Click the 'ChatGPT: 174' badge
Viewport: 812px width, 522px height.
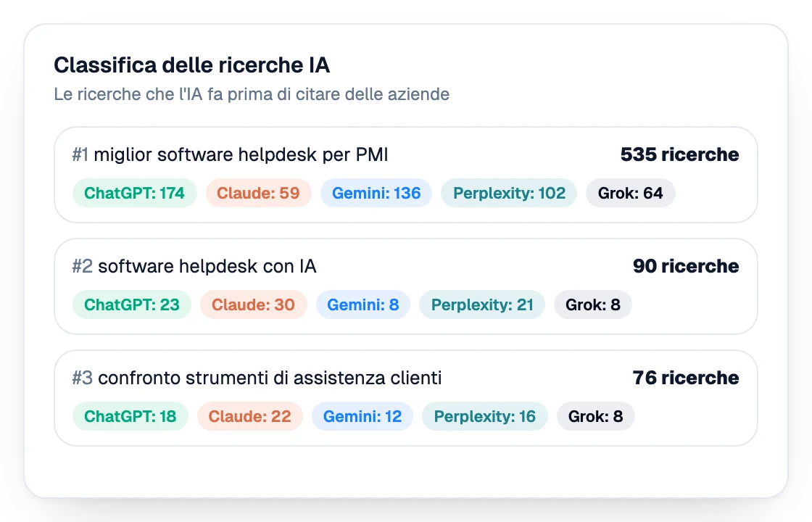pyautogui.click(x=135, y=193)
